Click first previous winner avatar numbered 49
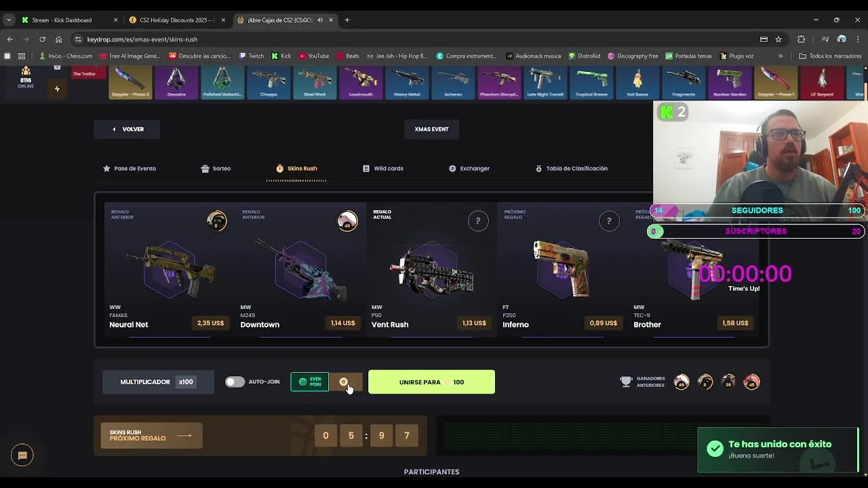This screenshot has width=868, height=488. click(682, 382)
